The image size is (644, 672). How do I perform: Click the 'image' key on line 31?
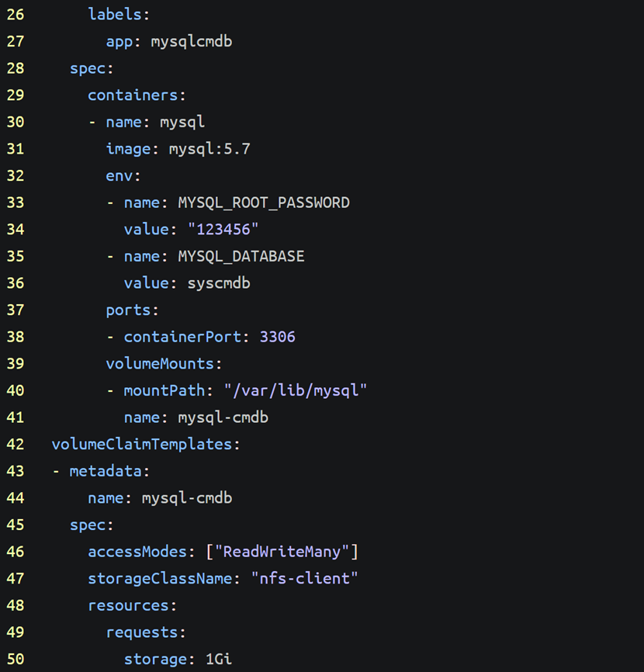[x=129, y=149]
